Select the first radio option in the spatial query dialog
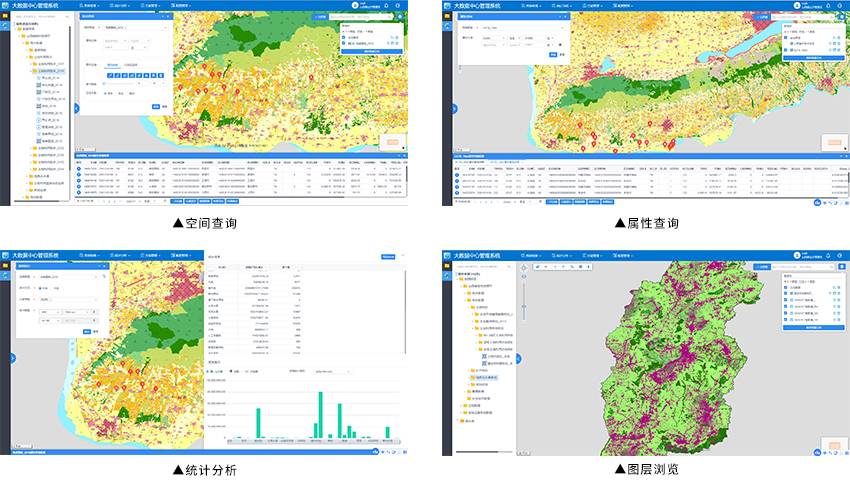This screenshot has width=850, height=495. coord(107,92)
